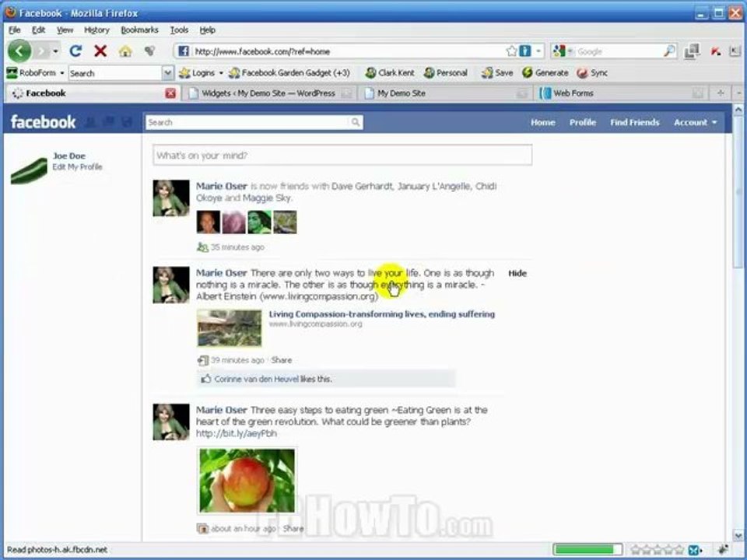Open the Google search engine selector icon
Viewport: 747px width, 560px height.
559,51
